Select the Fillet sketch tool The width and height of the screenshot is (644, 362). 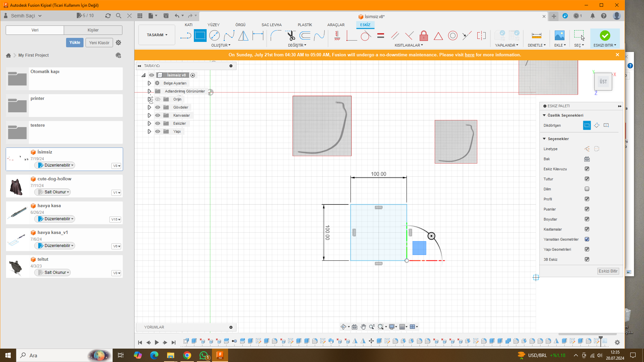pyautogui.click(x=275, y=36)
